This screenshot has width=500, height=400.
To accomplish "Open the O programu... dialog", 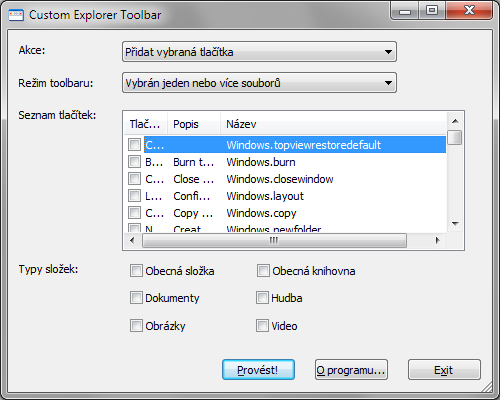I will [351, 370].
